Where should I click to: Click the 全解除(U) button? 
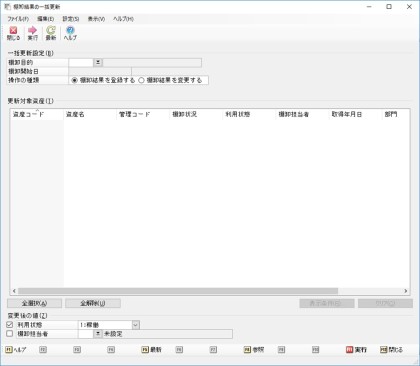tap(93, 303)
